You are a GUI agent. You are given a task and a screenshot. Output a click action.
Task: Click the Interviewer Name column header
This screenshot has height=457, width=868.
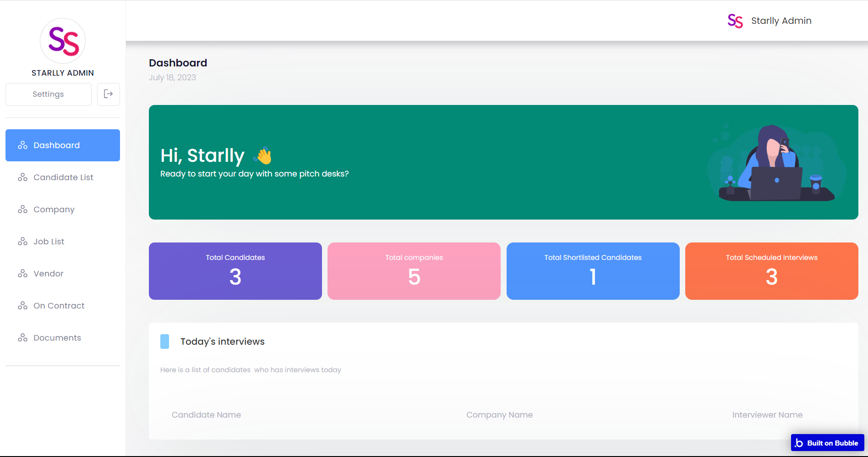point(767,415)
